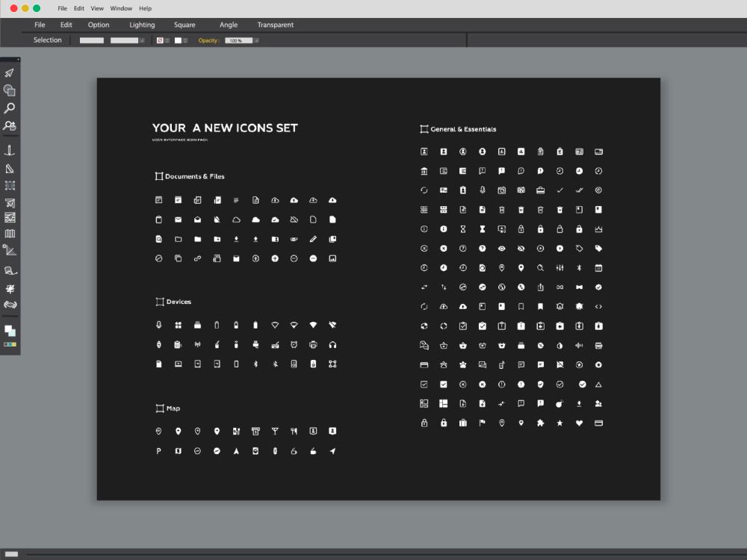Click the "General & Essentials" section title
Image resolution: width=747 pixels, height=560 pixels.
(464, 129)
